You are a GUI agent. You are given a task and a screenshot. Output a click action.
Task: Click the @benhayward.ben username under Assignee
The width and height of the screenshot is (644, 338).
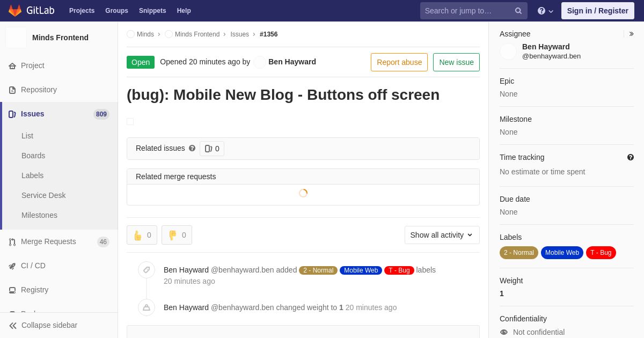(x=551, y=56)
